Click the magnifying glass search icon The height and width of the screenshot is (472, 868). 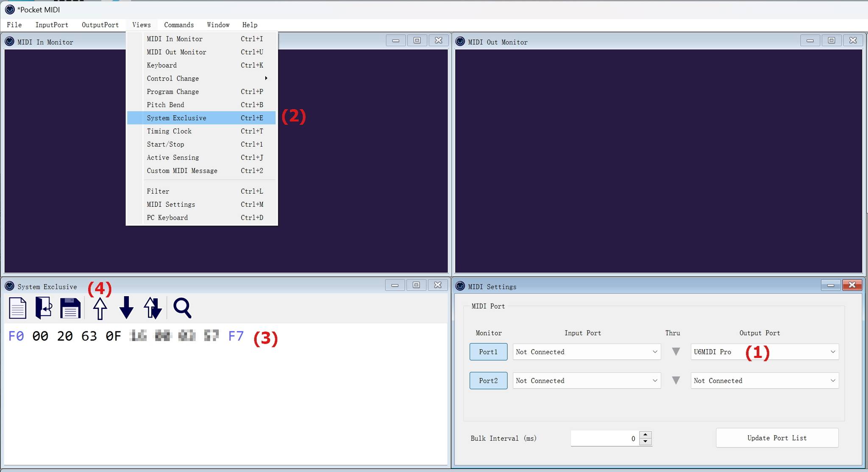click(x=182, y=308)
